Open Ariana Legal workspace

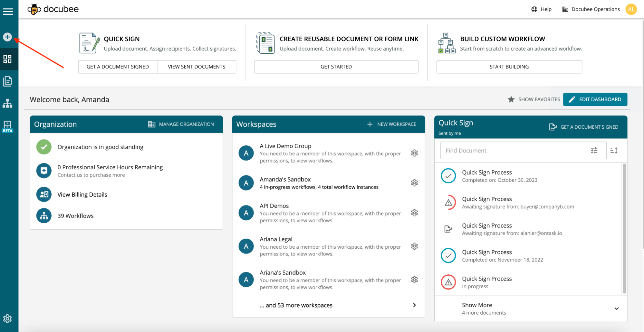click(x=330, y=246)
